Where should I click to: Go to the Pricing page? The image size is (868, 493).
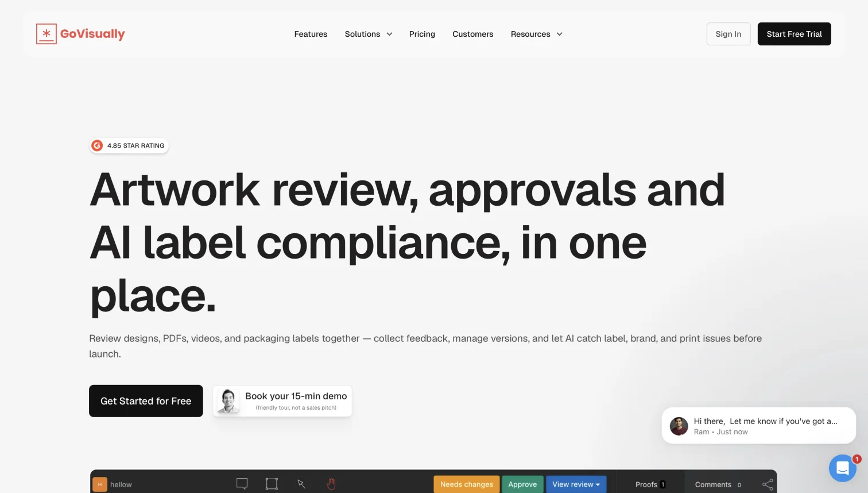pos(422,34)
